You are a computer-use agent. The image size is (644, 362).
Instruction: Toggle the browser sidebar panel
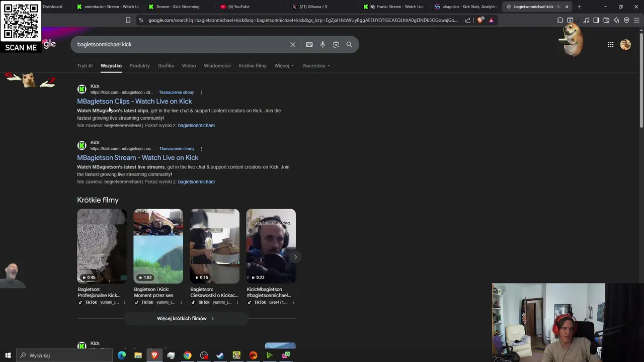pyautogui.click(x=596, y=20)
